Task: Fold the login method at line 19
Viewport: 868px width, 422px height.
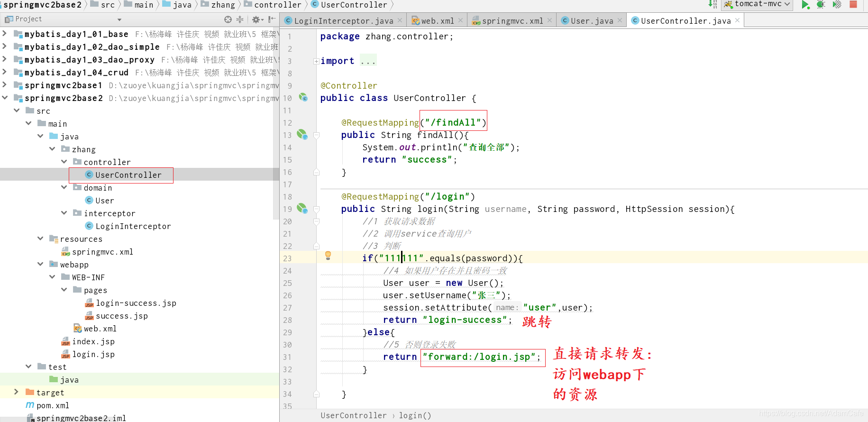Action: coord(316,209)
